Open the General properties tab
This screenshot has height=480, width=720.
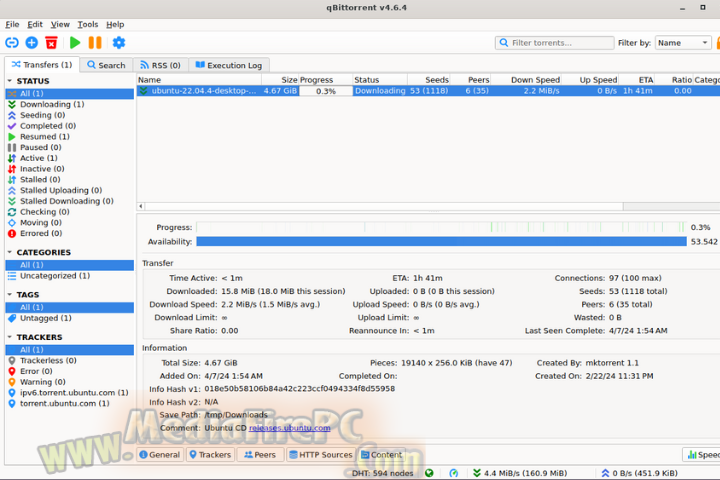point(160,455)
